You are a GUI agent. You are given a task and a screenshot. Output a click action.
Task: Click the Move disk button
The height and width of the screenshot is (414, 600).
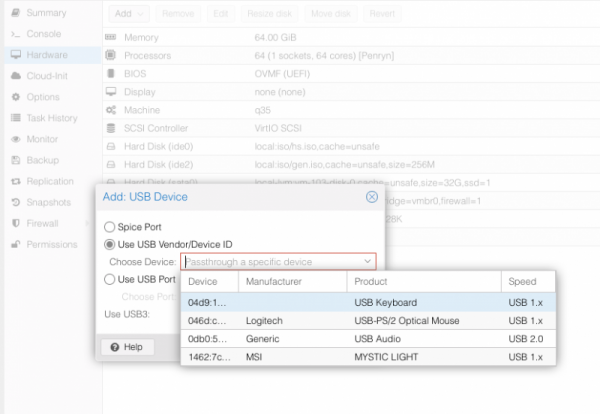pyautogui.click(x=331, y=14)
